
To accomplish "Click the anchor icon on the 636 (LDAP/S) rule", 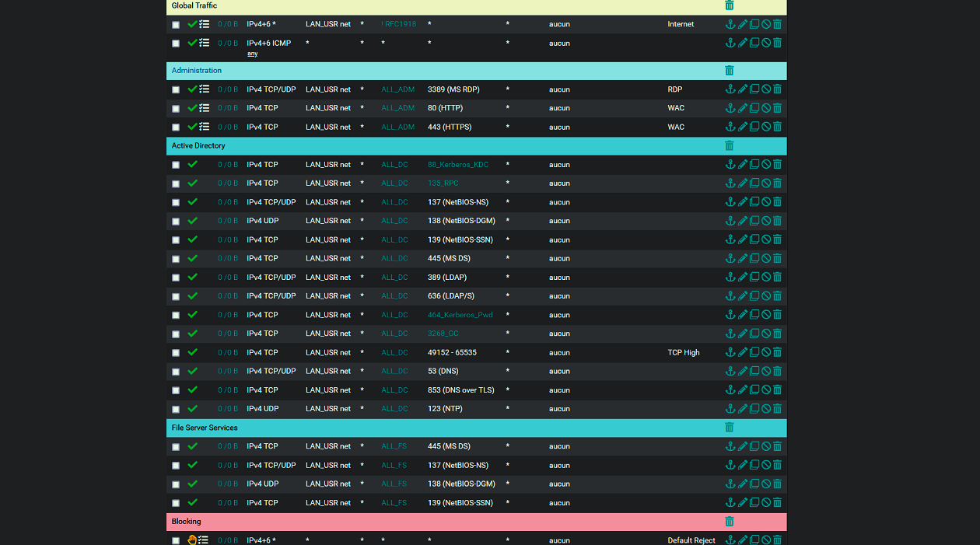I will pyautogui.click(x=730, y=296).
